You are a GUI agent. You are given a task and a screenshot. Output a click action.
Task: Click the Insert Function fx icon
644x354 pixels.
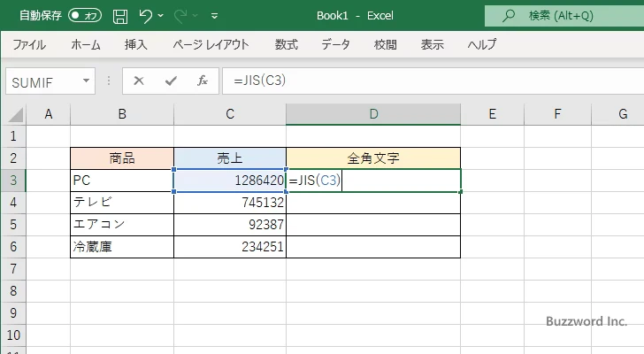click(x=203, y=81)
